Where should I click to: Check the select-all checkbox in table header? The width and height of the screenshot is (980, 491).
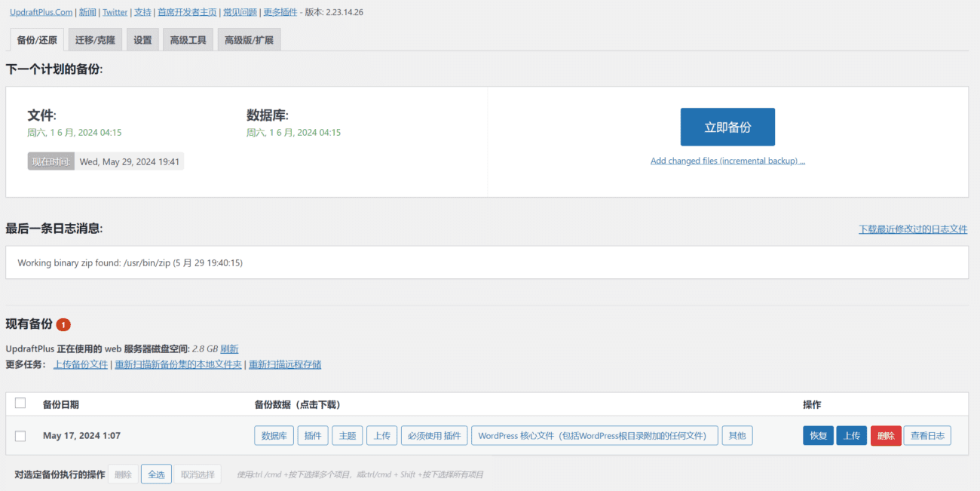pyautogui.click(x=20, y=404)
